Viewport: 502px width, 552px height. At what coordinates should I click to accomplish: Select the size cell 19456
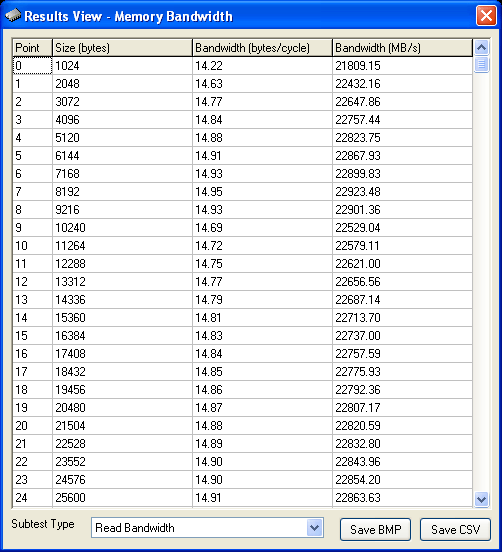(122, 390)
